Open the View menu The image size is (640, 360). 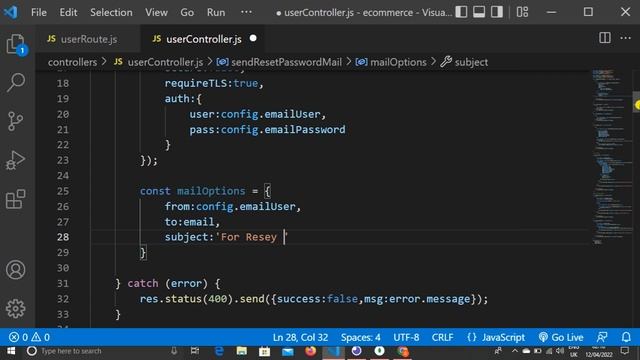pos(156,12)
